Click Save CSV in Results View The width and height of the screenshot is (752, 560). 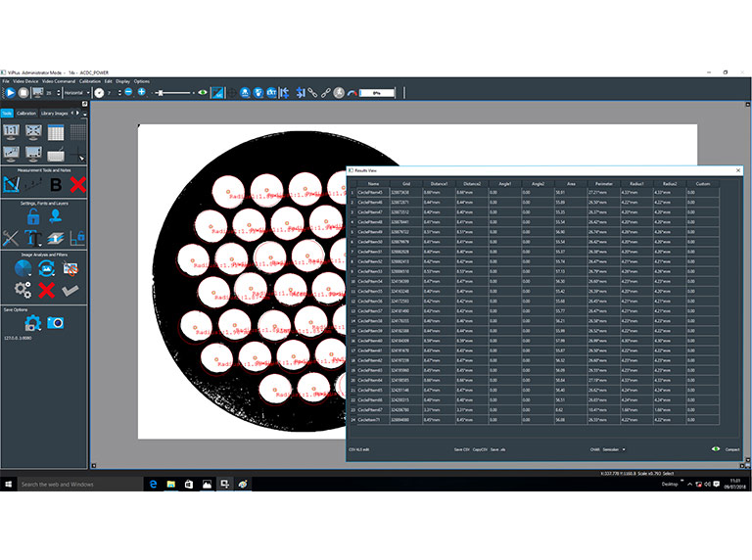(460, 449)
